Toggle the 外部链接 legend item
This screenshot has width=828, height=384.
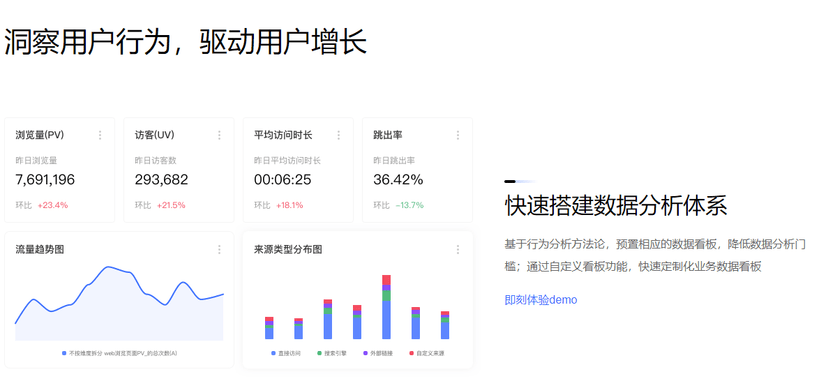coord(378,353)
